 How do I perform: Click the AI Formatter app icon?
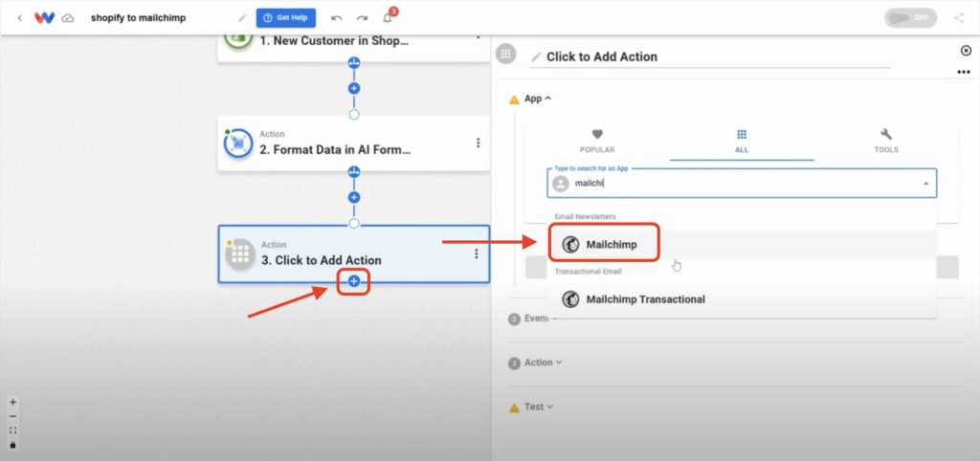click(237, 143)
